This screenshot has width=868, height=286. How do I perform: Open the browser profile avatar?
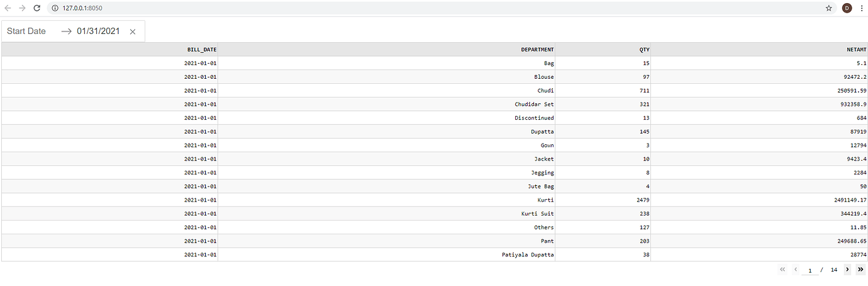(x=847, y=8)
